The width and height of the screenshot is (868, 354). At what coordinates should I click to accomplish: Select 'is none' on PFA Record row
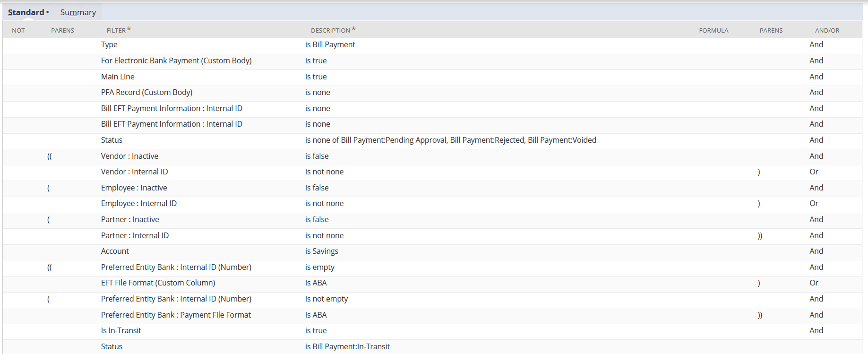[x=318, y=92]
